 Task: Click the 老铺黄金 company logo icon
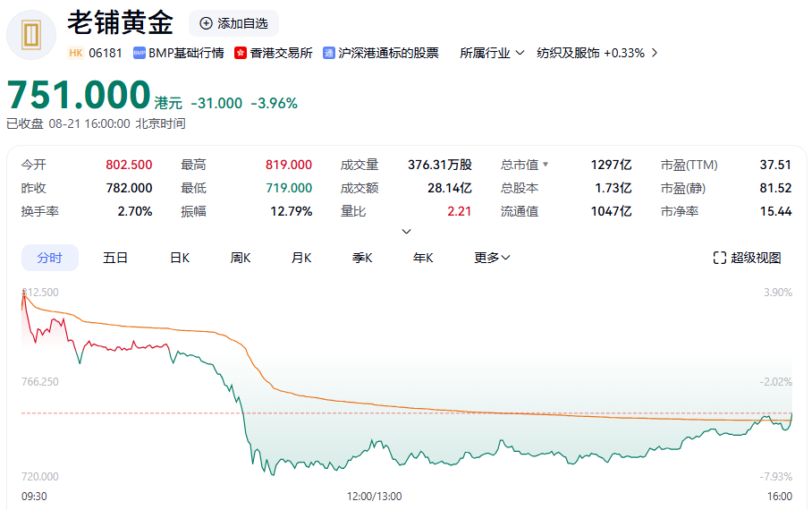tap(31, 35)
